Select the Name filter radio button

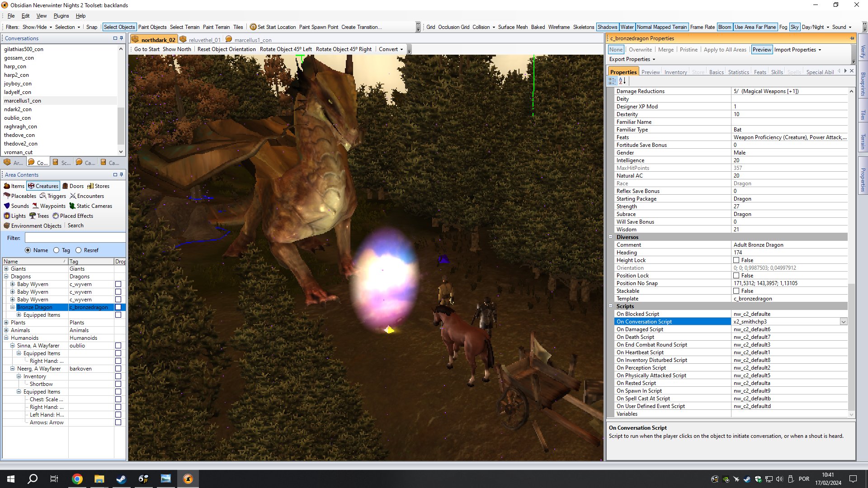point(28,250)
